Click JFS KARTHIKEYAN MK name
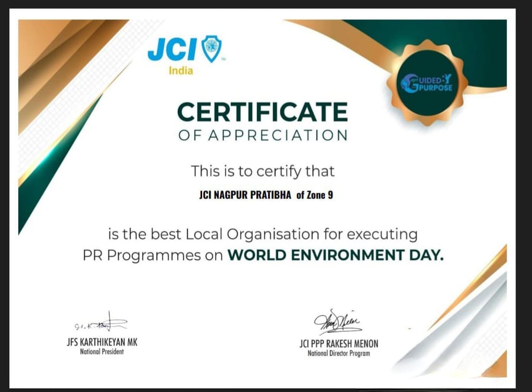Image resolution: width=532 pixels, height=392 pixels. tap(102, 342)
